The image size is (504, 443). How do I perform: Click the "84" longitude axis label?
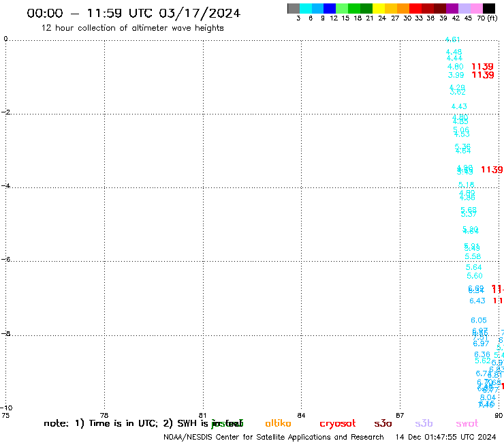coord(301,415)
